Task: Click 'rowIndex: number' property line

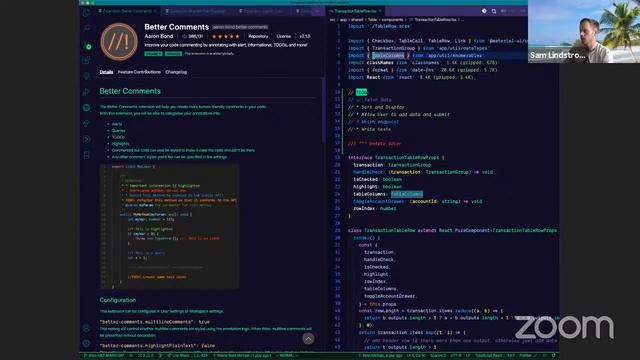Action: click(375, 209)
